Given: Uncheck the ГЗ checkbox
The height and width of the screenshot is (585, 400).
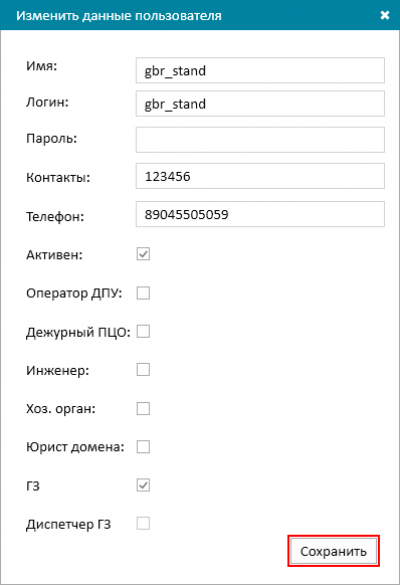Looking at the screenshot, I should click(x=143, y=485).
